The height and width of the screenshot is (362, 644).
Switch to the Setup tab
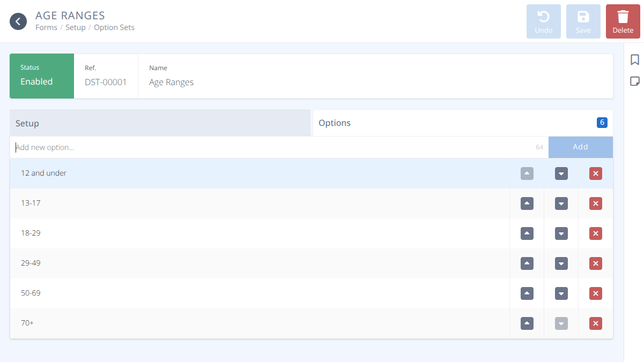pyautogui.click(x=27, y=123)
